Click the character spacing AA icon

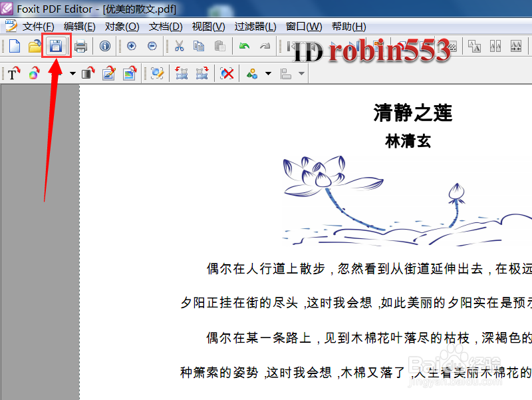pyautogui.click(x=495, y=46)
